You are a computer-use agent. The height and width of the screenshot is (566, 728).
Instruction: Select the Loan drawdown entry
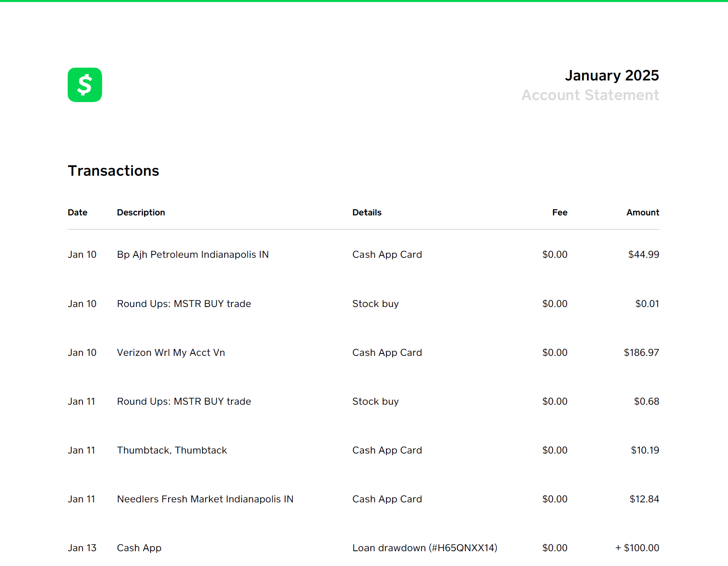click(424, 548)
